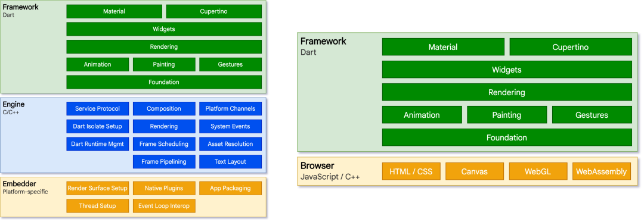Click the HTML / CSS box in Browser
This screenshot has width=644, height=222.
click(x=411, y=171)
